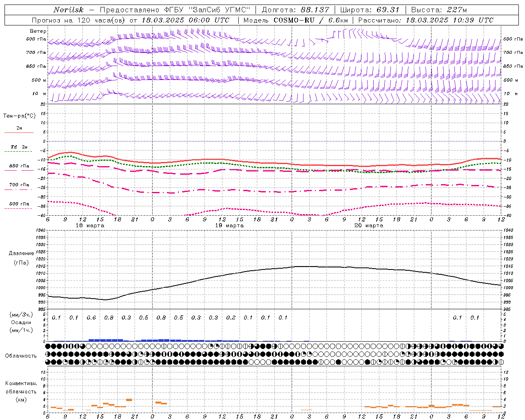
Task: Click the 'Конвективн.' convective cloud label
Action: pyautogui.click(x=21, y=383)
